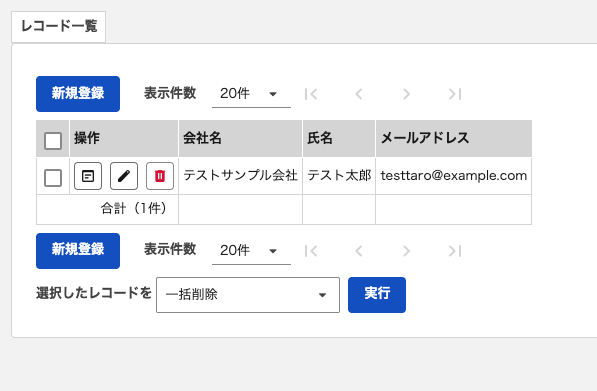597x391 pixels.
Task: Click the bottom 新規登録 button
Action: (x=78, y=251)
